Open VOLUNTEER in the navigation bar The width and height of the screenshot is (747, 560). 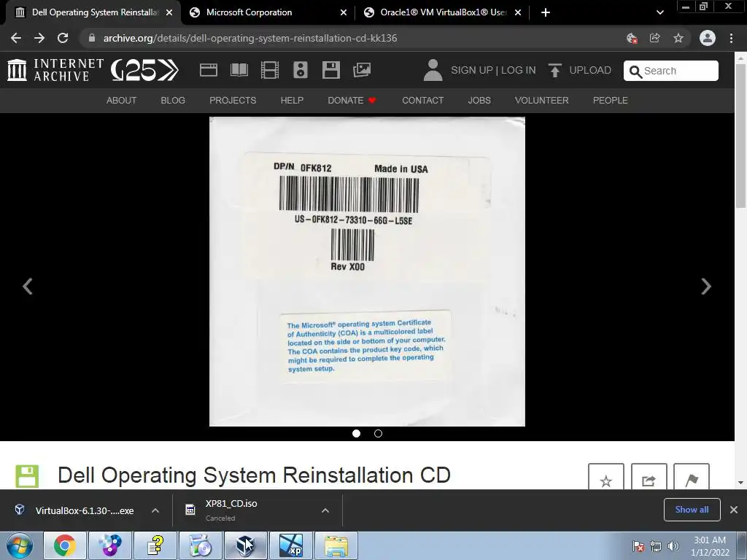542,101
